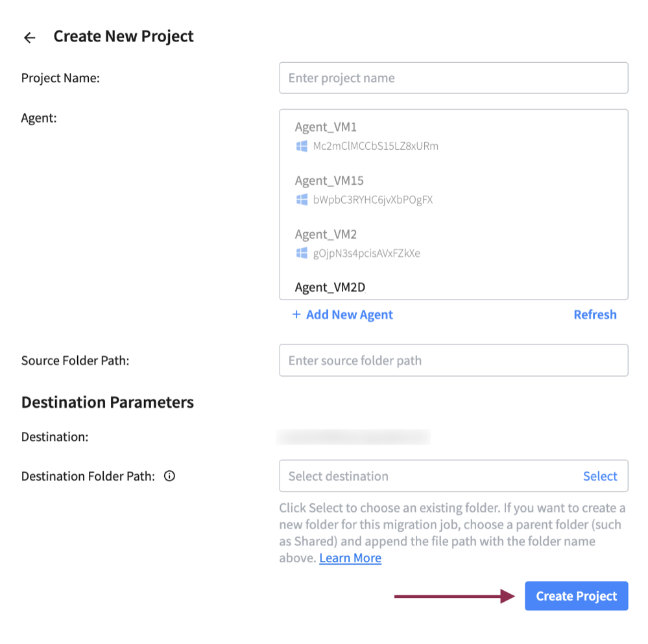Screen dimensions: 648x644
Task: Click the plus icon beside Add New Agent
Action: click(296, 315)
